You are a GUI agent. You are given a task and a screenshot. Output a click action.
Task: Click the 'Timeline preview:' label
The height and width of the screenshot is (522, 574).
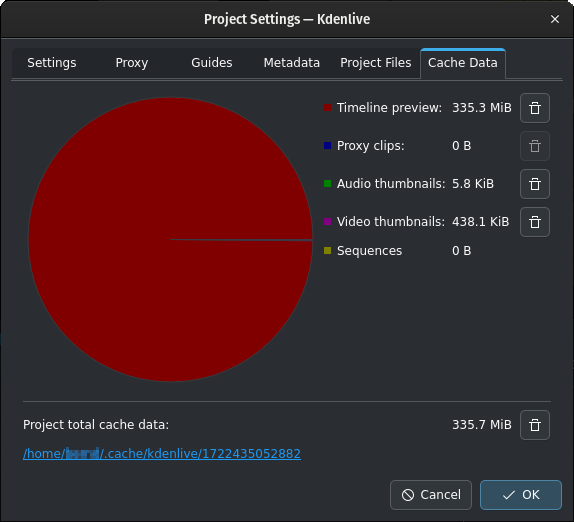(390, 108)
